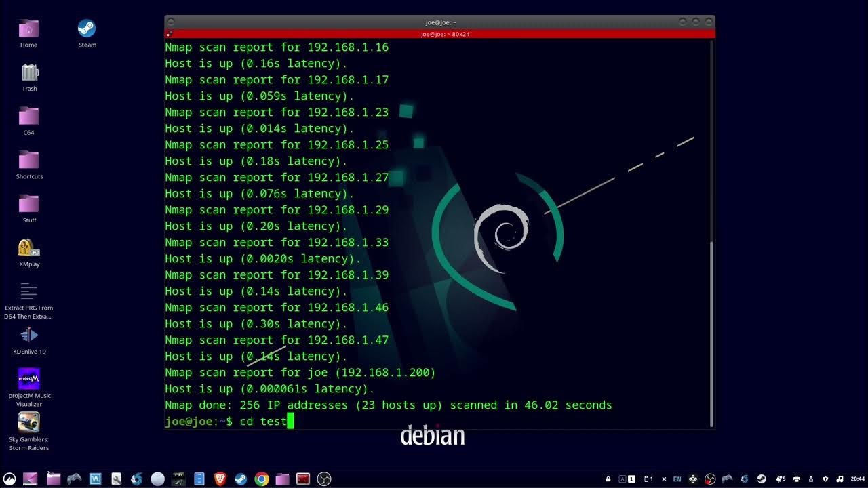Launch projectM Music Visualizer shortcut
Screen dimensions: 868x488
pyautogui.click(x=29, y=388)
